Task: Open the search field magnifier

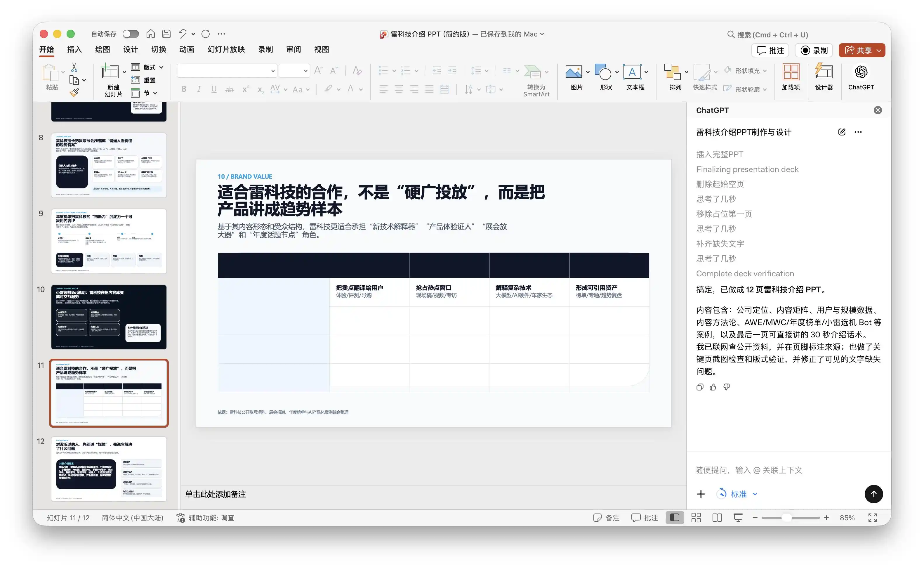Action: point(731,35)
